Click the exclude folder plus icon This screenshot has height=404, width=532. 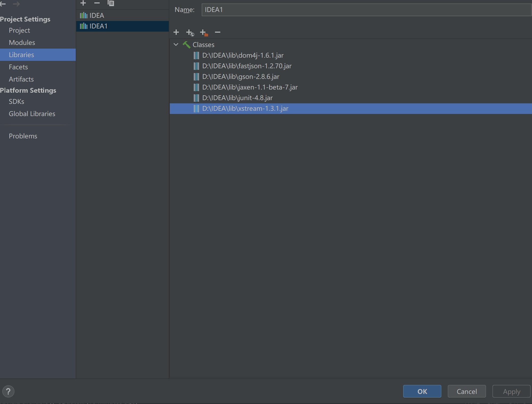204,32
